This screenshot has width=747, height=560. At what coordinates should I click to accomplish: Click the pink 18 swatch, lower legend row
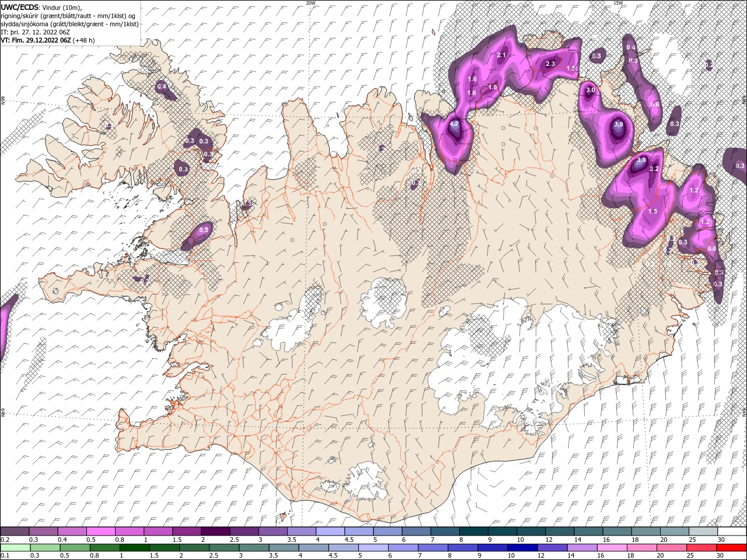point(643,547)
